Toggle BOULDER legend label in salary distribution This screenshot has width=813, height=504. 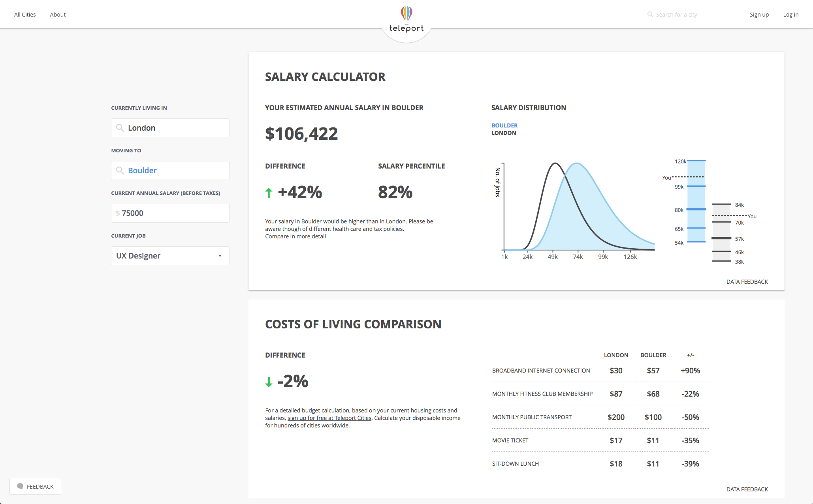point(504,126)
